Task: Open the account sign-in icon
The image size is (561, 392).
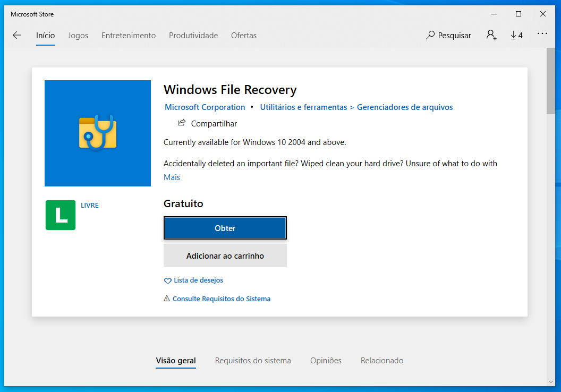Action: click(x=491, y=35)
